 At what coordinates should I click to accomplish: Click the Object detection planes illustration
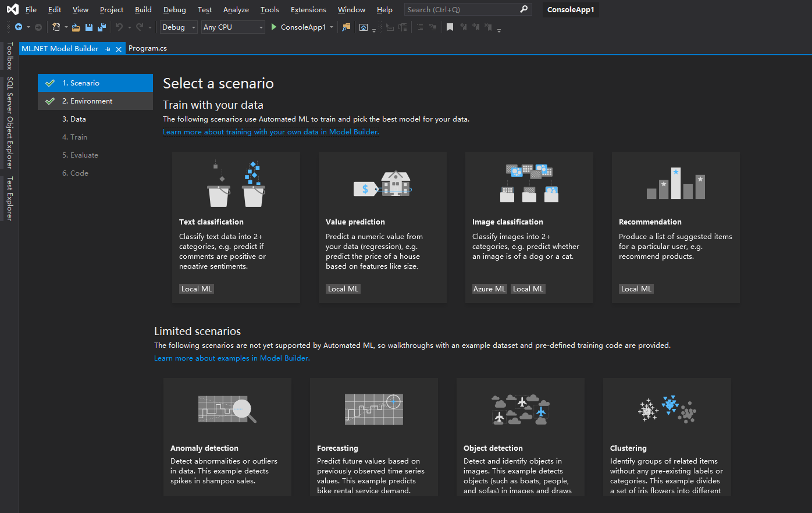click(521, 409)
